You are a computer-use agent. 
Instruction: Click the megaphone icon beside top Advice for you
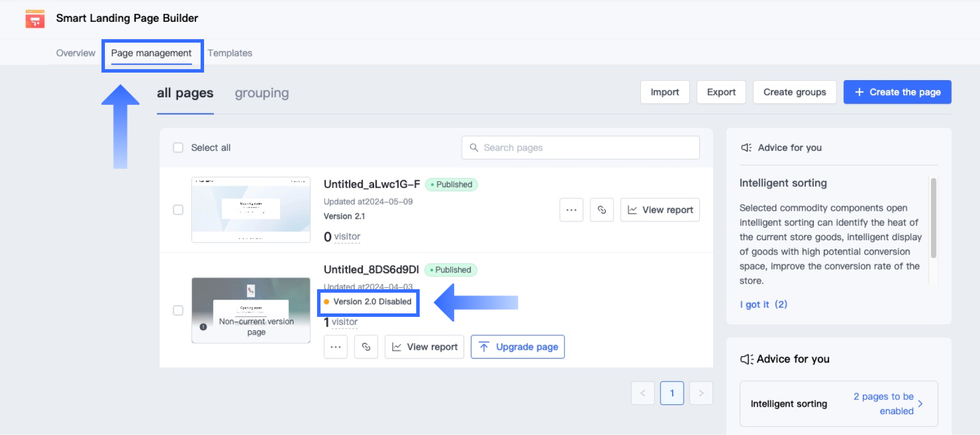click(746, 147)
